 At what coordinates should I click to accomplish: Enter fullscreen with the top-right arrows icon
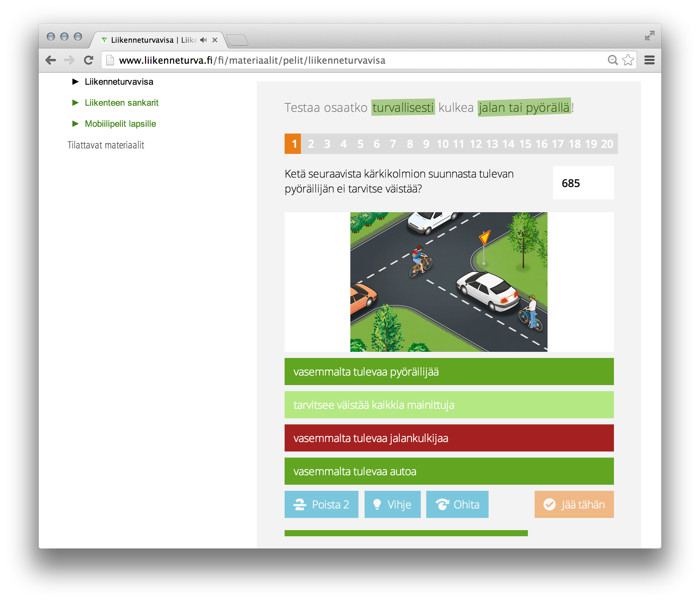[x=649, y=36]
